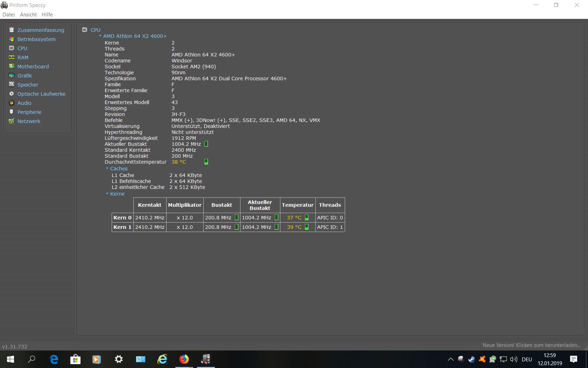588x368 pixels.
Task: Click the Peripherie mouse icon
Action: point(12,112)
